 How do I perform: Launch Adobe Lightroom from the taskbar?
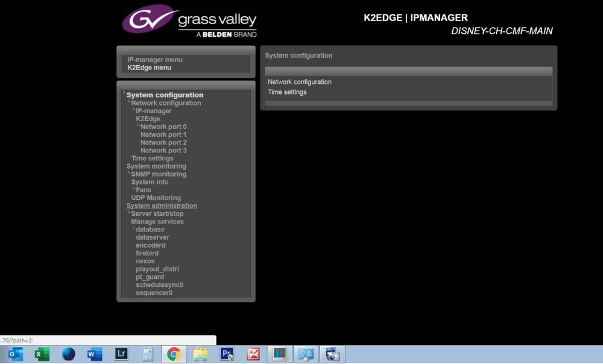point(120,354)
